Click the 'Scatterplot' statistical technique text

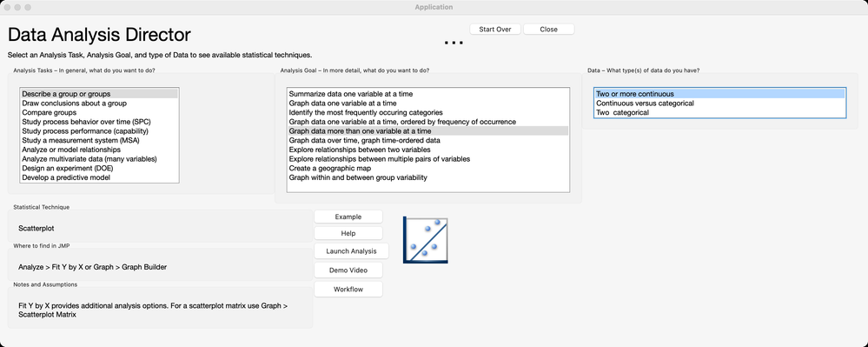[36, 228]
